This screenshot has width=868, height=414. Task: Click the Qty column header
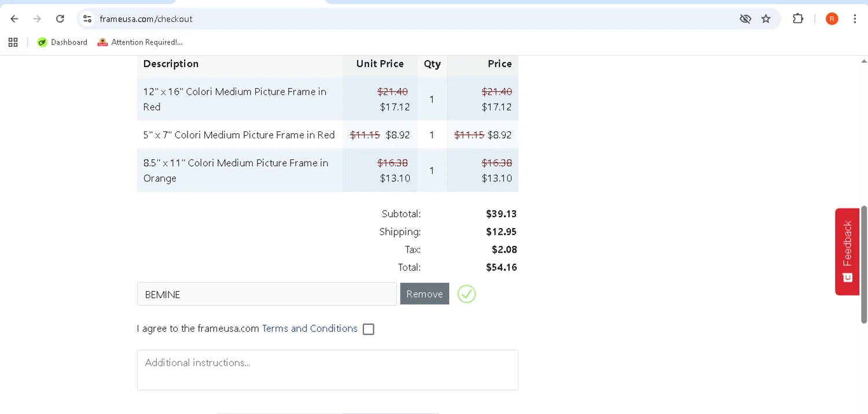click(432, 64)
